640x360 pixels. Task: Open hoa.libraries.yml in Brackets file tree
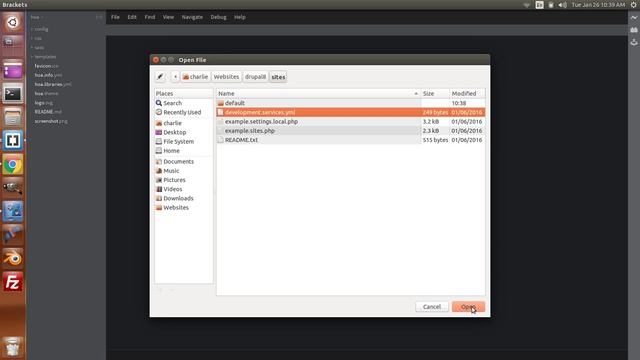(x=53, y=84)
